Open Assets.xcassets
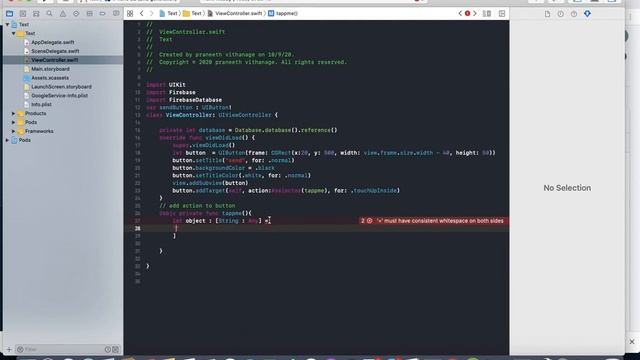640x360 pixels. (x=50, y=78)
